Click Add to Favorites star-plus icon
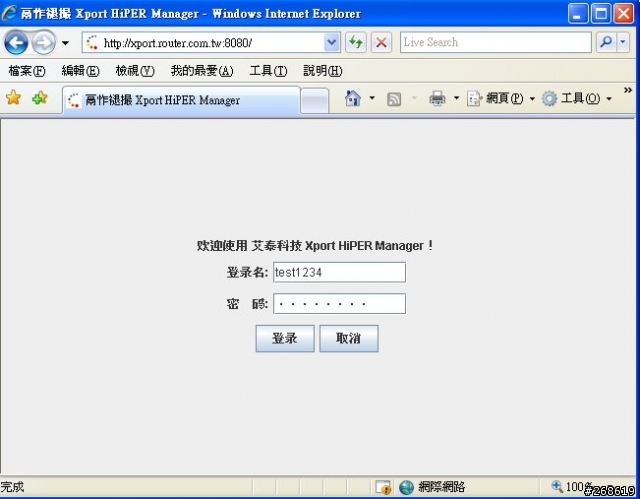The width and height of the screenshot is (640, 499). point(40,98)
